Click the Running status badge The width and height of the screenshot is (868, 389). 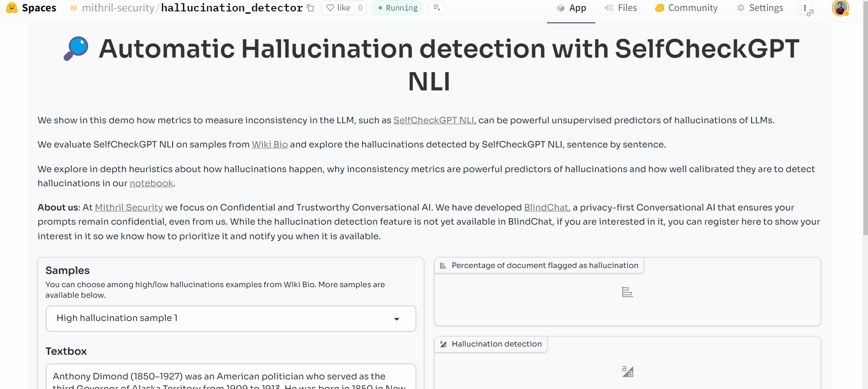397,8
